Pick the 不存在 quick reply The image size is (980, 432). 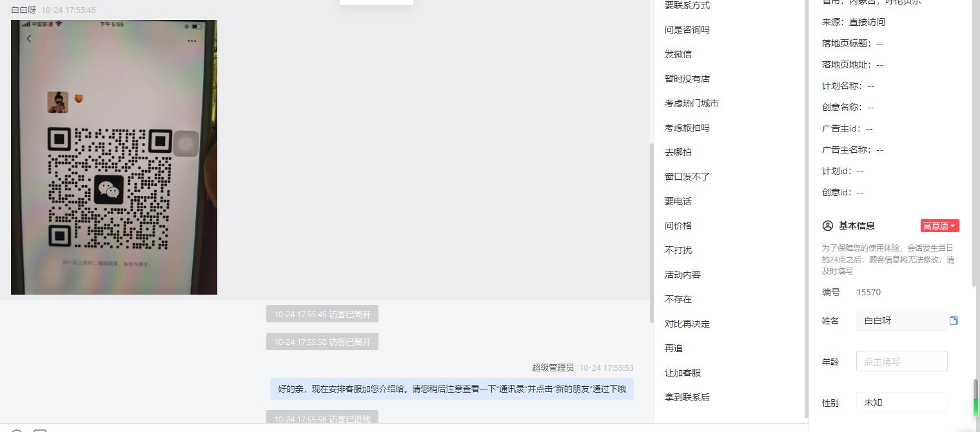(678, 299)
